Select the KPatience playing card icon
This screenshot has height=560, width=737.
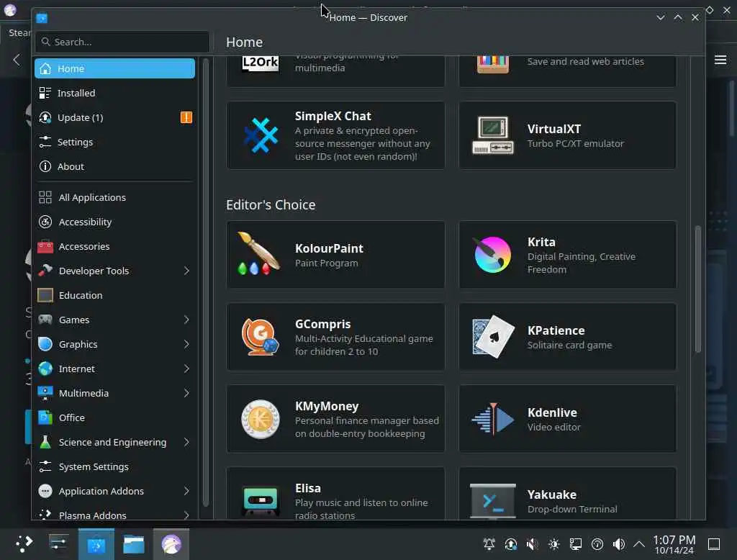(x=492, y=337)
